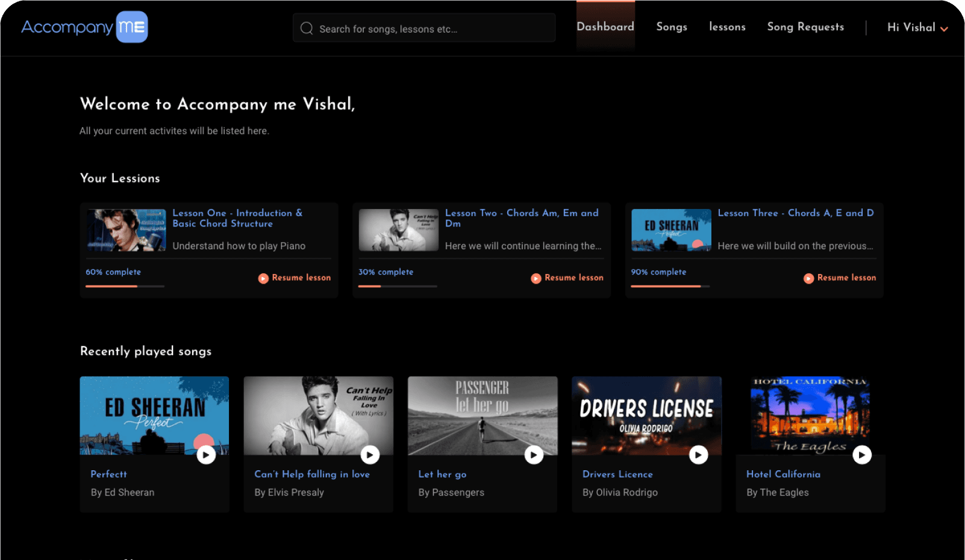Click Perfectt song title
The image size is (965, 560).
coord(108,474)
